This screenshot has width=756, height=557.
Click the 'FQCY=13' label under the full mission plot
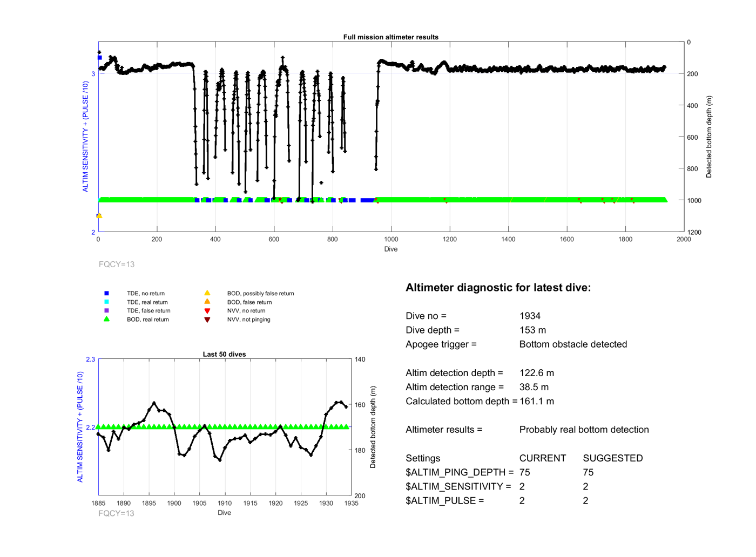[117, 264]
